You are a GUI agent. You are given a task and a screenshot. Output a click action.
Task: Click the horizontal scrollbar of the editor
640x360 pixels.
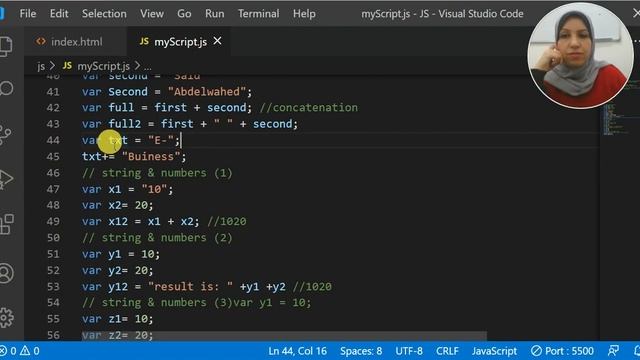click(284, 336)
